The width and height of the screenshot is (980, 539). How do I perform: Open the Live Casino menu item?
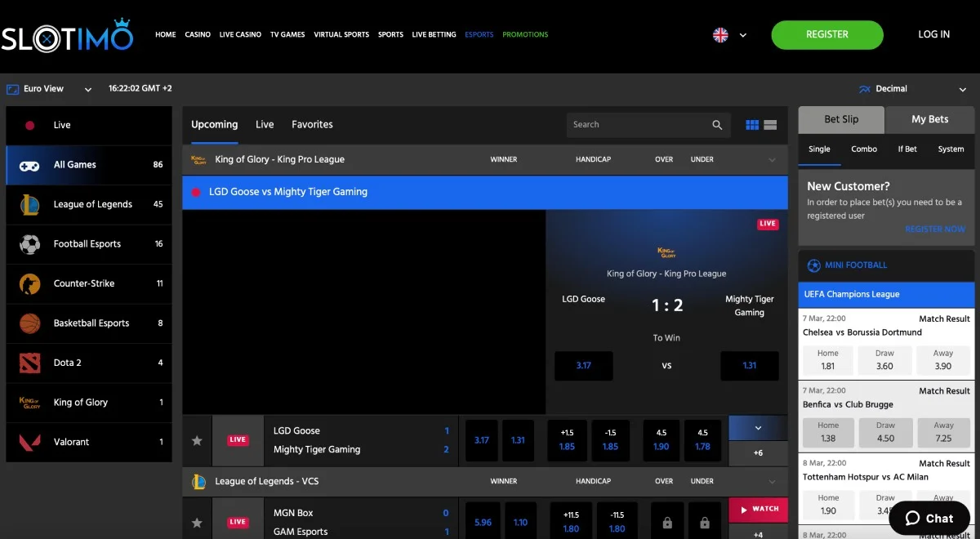point(240,35)
